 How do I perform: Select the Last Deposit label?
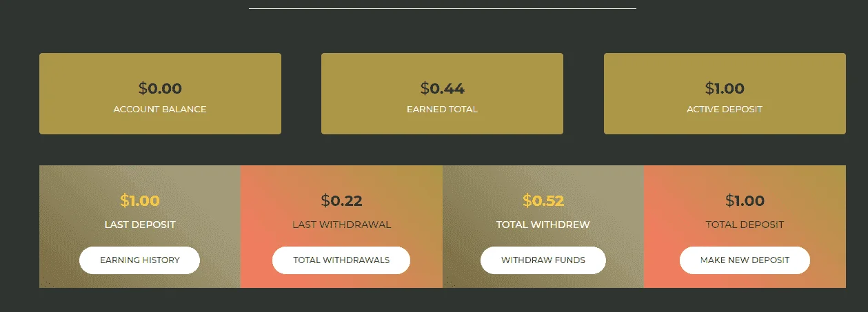tap(140, 225)
